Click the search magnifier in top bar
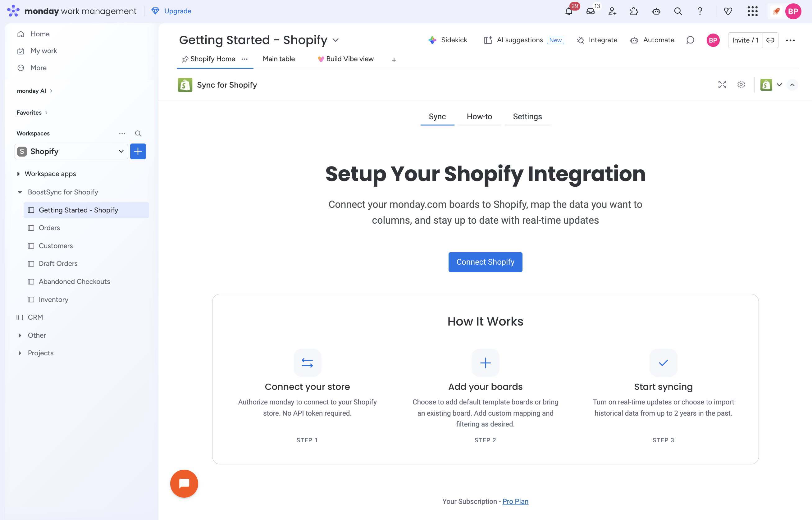 pyautogui.click(x=678, y=11)
